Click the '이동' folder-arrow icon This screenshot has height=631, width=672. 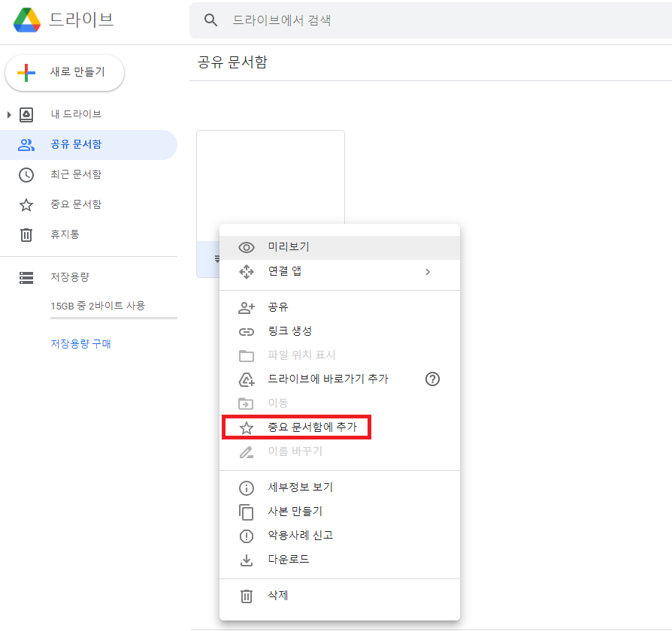click(x=246, y=403)
